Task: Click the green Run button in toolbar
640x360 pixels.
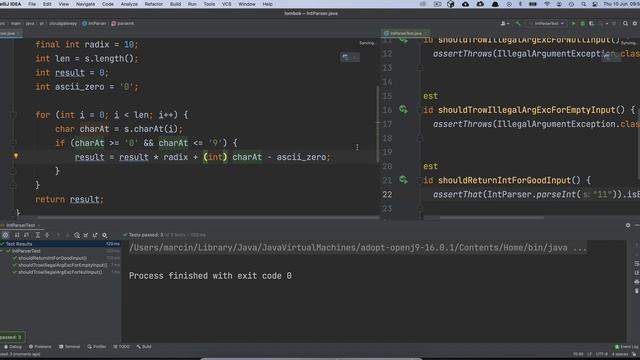Action: pyautogui.click(x=573, y=24)
